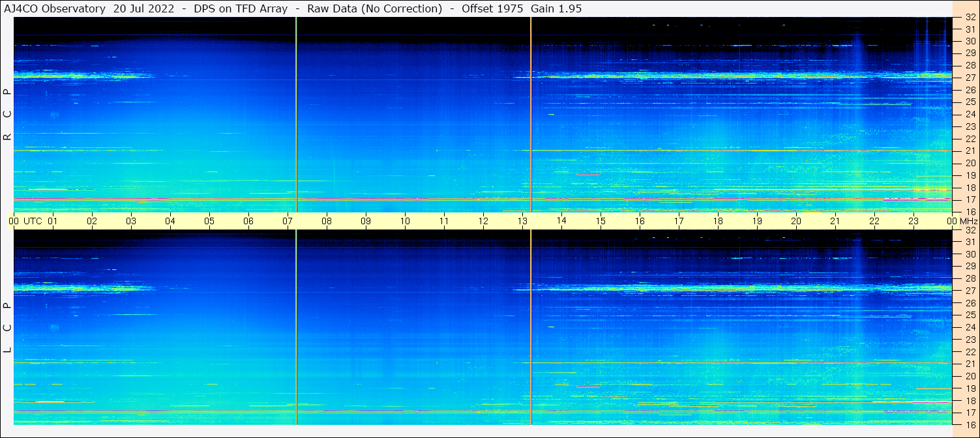
Task: Click the 14 hour mark on the time axis
Action: point(561,221)
